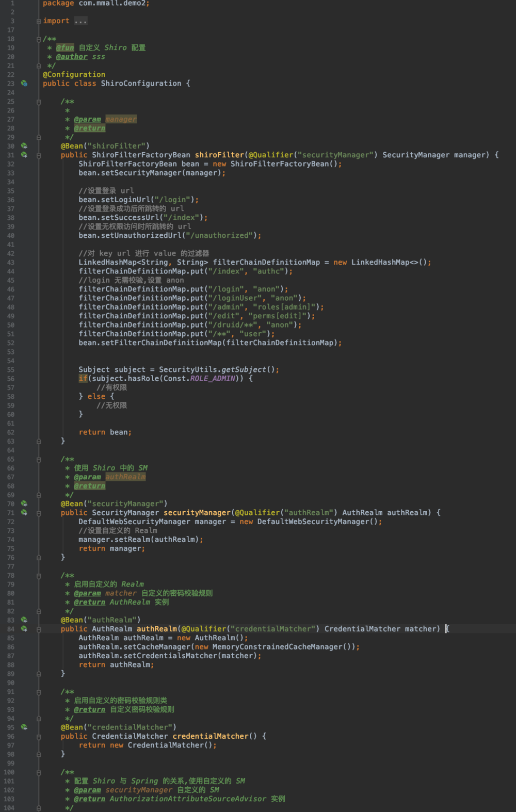
Task: Collapse the authRealm method at line 84
Action: click(x=39, y=629)
